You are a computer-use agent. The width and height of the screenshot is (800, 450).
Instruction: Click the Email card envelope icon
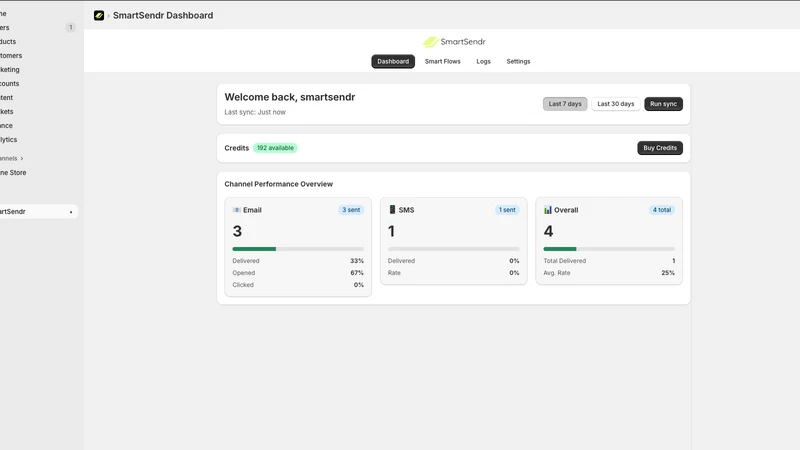pos(237,210)
